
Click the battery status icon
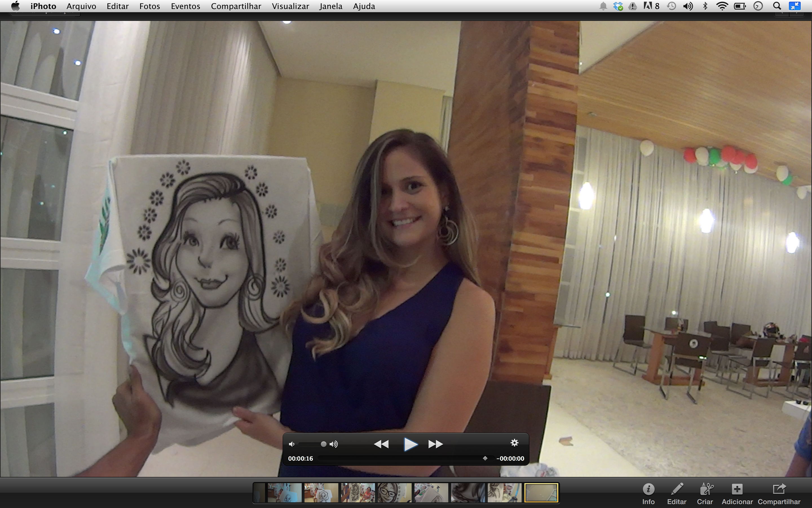[740, 6]
